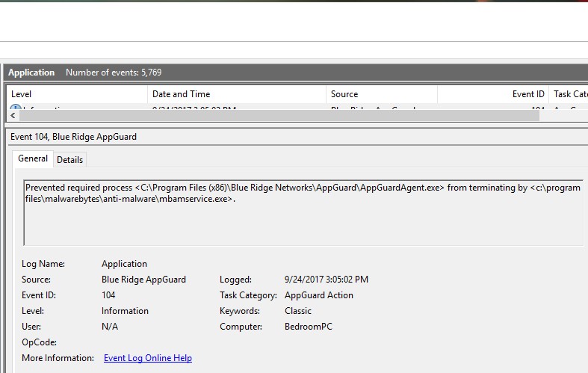
Task: Click the Event ID value 104
Action: click(109, 295)
